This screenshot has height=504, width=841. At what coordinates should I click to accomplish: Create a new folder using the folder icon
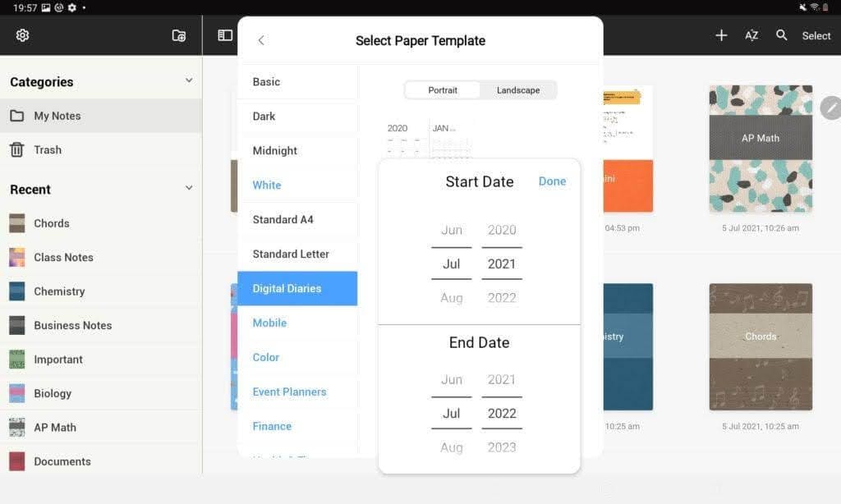[x=178, y=35]
